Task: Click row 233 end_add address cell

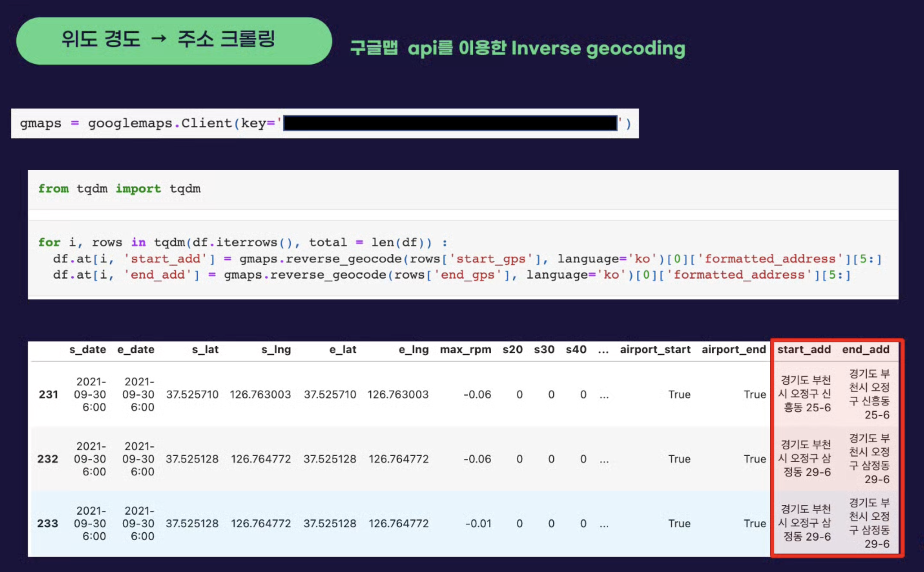Action: coord(868,523)
